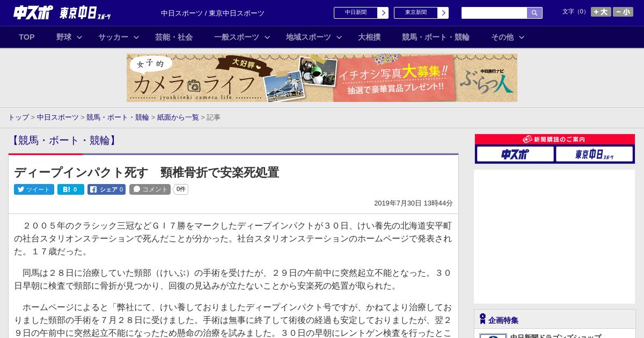Open comments with コメント button
The height and width of the screenshot is (338, 644).
pyautogui.click(x=150, y=189)
